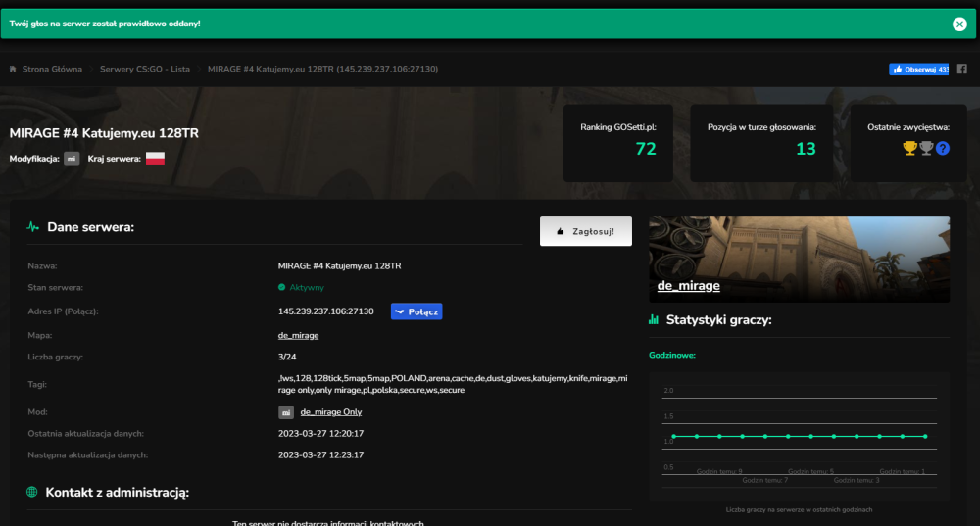Image resolution: width=980 pixels, height=526 pixels.
Task: Open the de_mirage link in Mapa row
Action: tap(298, 335)
